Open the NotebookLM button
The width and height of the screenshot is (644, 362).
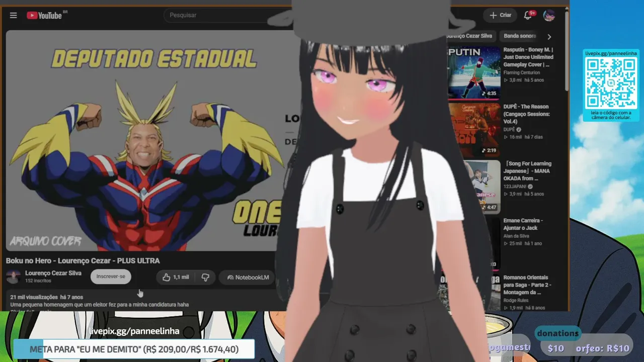[248, 277]
